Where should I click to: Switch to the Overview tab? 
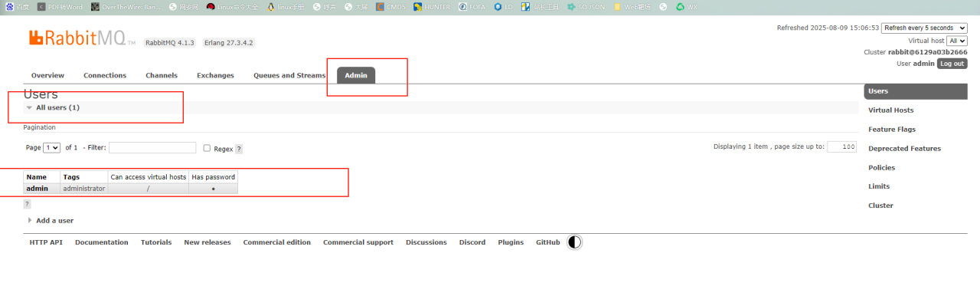click(x=47, y=75)
